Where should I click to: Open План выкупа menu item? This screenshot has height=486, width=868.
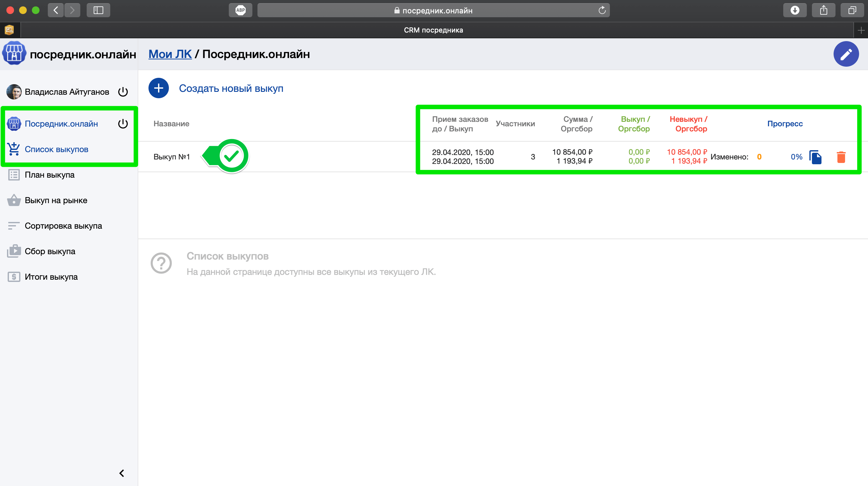point(49,175)
